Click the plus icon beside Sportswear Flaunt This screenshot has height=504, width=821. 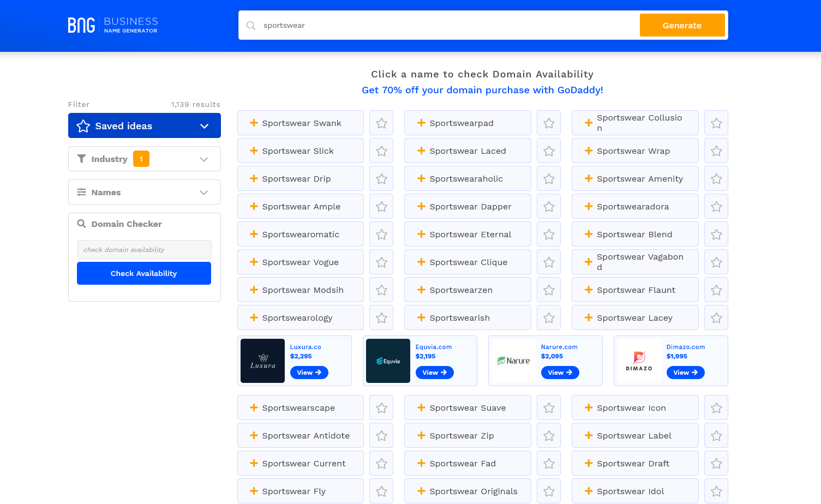[589, 290]
